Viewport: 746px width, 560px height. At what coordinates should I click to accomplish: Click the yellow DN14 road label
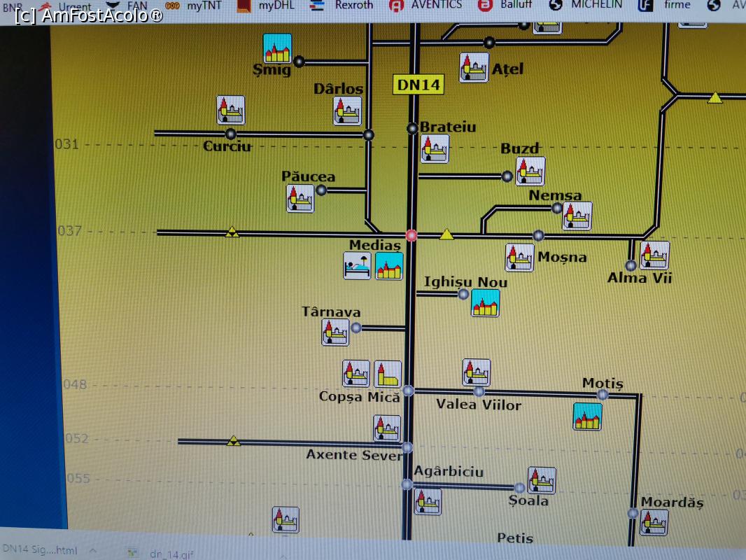[x=418, y=85]
